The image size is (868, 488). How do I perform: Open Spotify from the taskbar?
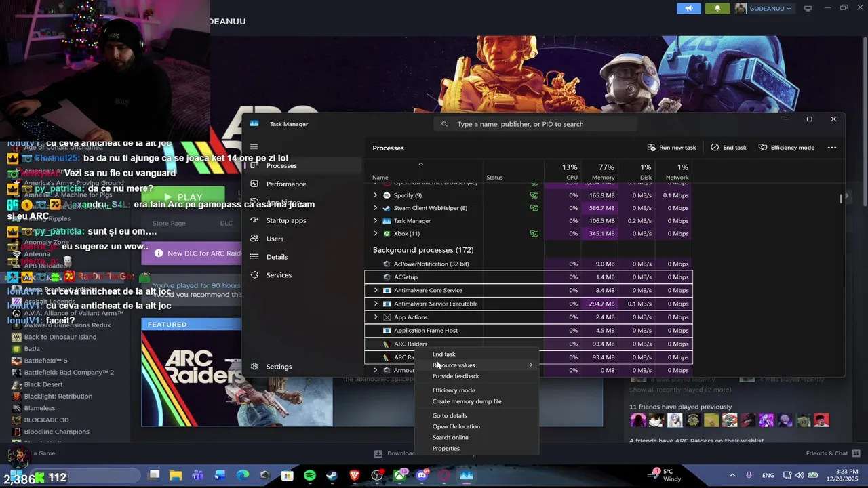(310, 476)
